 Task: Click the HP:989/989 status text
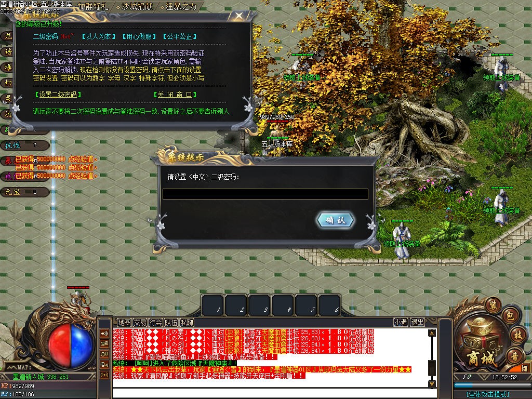click(x=18, y=386)
